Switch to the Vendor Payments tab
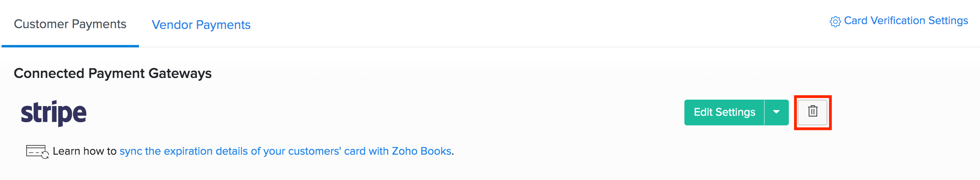Image resolution: width=980 pixels, height=180 pixels. pyautogui.click(x=201, y=25)
